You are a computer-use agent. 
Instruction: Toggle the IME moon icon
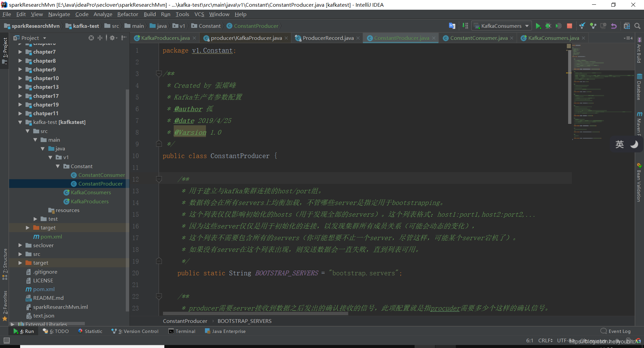click(634, 144)
